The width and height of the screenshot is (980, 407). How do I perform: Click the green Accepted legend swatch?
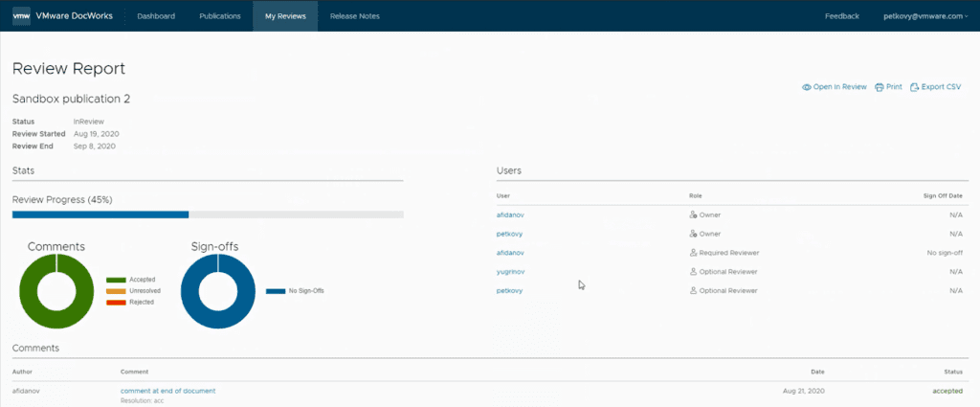116,280
